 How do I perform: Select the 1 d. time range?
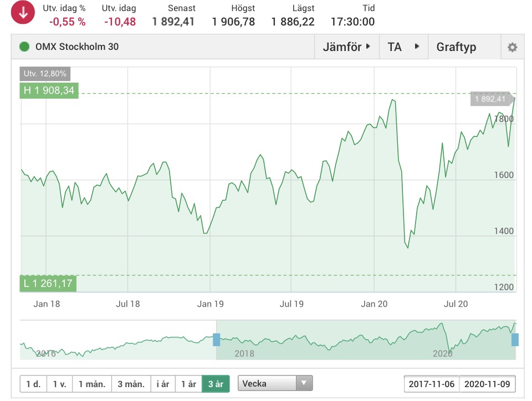(33, 384)
